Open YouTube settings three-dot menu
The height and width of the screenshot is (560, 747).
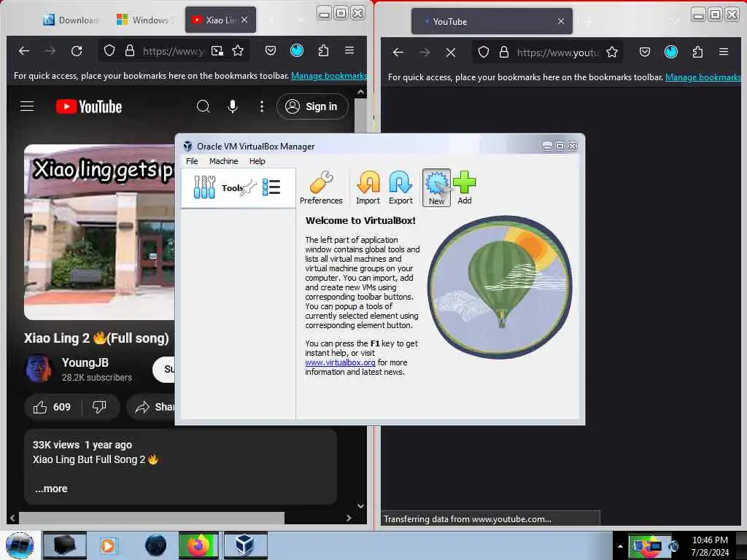click(262, 106)
